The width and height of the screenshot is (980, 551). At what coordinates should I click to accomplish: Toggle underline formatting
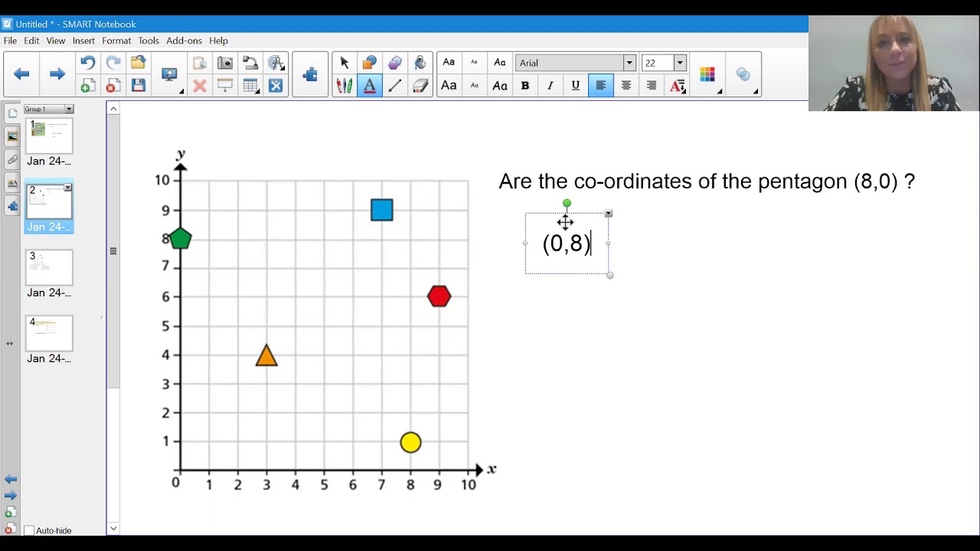click(x=576, y=86)
